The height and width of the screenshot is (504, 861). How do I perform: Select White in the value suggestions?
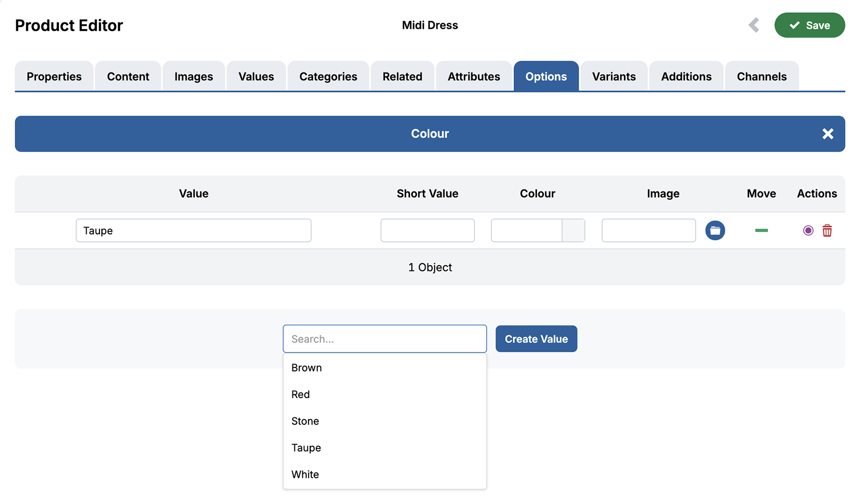305,474
